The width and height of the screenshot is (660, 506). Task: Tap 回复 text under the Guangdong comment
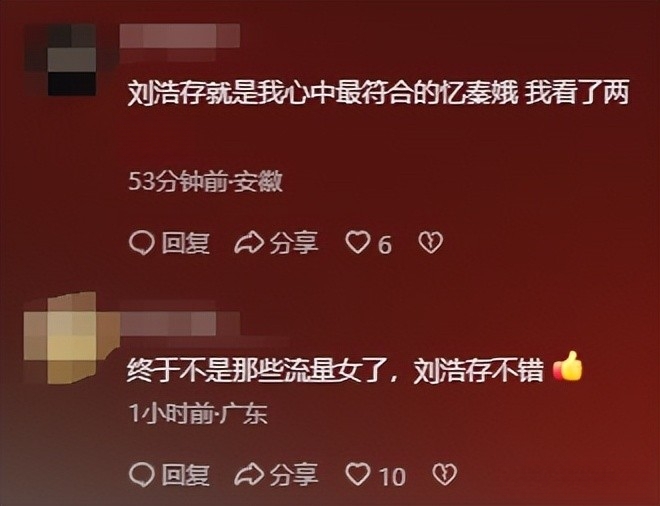tap(186, 475)
